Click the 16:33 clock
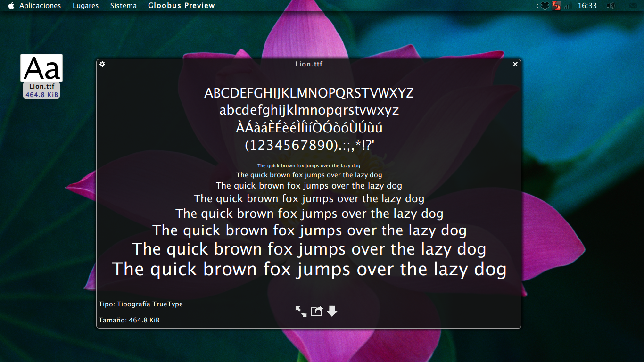 (x=587, y=6)
